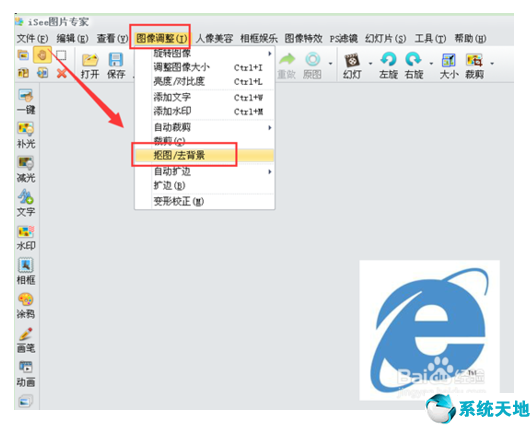Click the 右旋 rotate right icon
Screen dimensions: 530x425
[414, 60]
